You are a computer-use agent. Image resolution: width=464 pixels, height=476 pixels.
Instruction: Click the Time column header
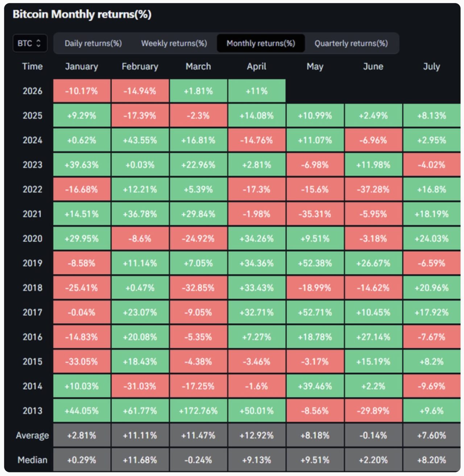point(32,66)
